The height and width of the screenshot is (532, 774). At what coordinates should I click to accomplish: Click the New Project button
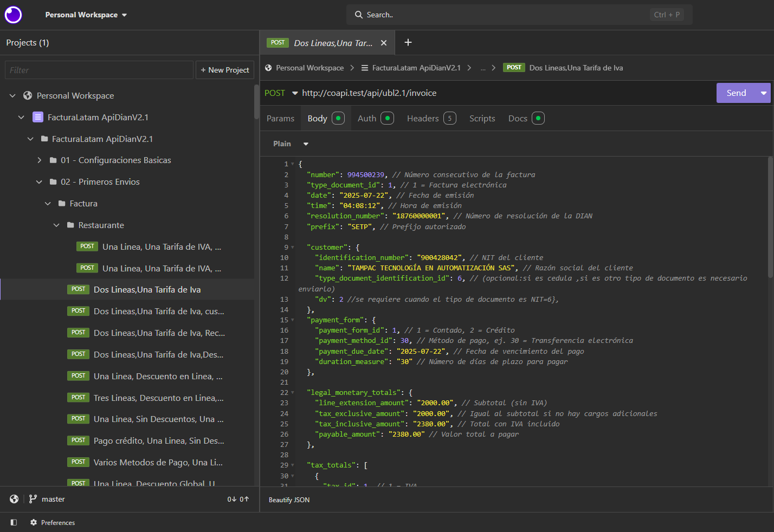click(x=224, y=70)
